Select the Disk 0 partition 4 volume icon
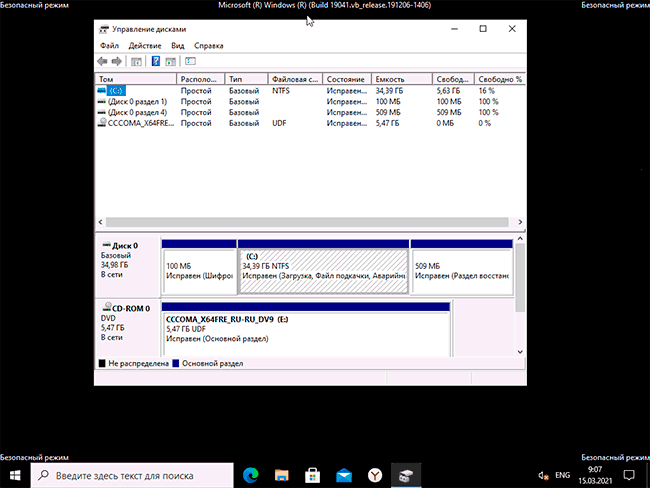This screenshot has width=650, height=488. click(x=102, y=112)
